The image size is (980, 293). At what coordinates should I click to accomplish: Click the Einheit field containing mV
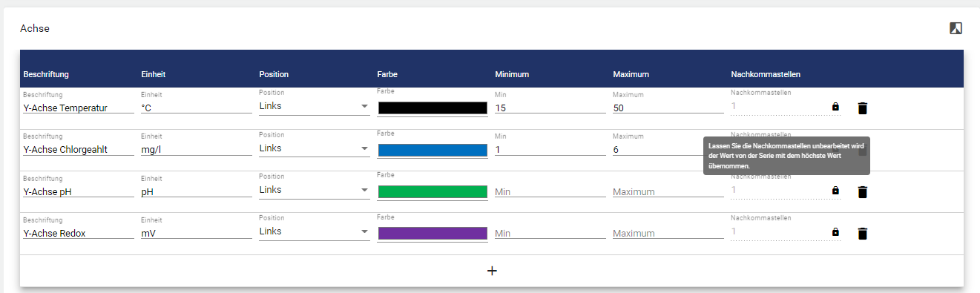[196, 233]
